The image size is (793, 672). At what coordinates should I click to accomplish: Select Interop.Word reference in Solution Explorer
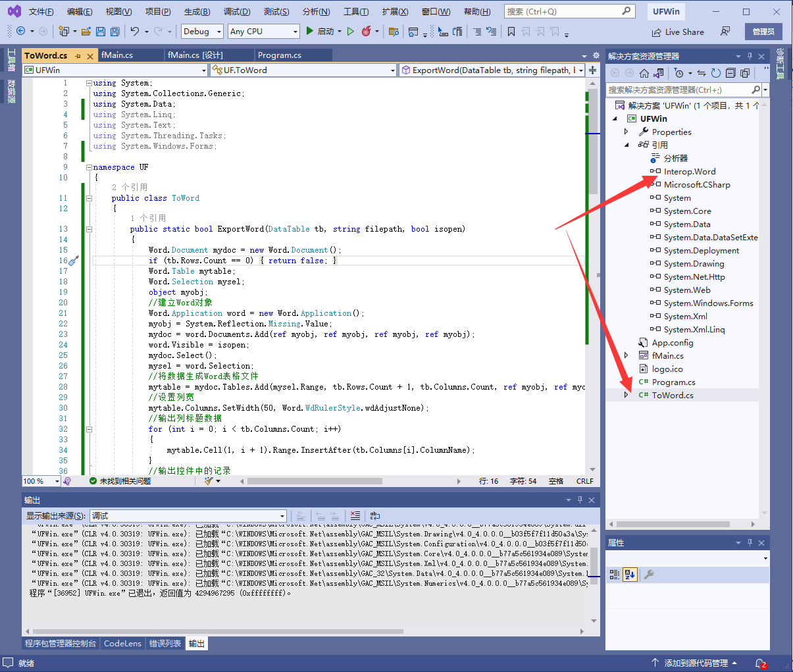click(690, 171)
